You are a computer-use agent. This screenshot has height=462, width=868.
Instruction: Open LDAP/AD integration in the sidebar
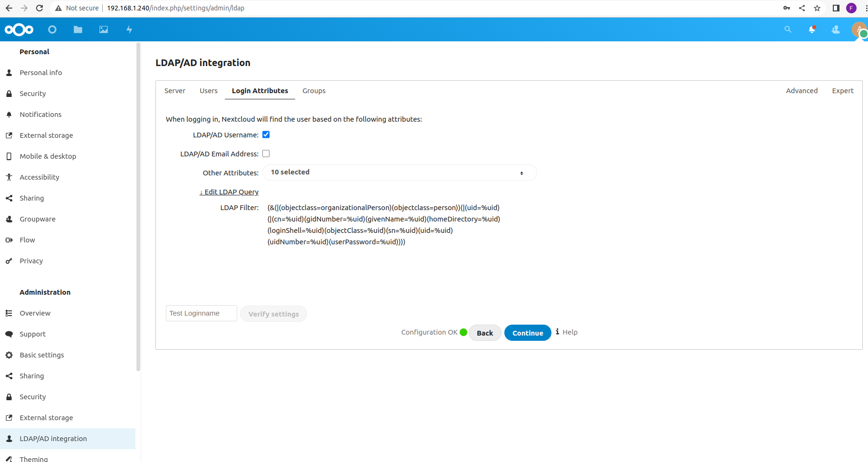[68, 439]
